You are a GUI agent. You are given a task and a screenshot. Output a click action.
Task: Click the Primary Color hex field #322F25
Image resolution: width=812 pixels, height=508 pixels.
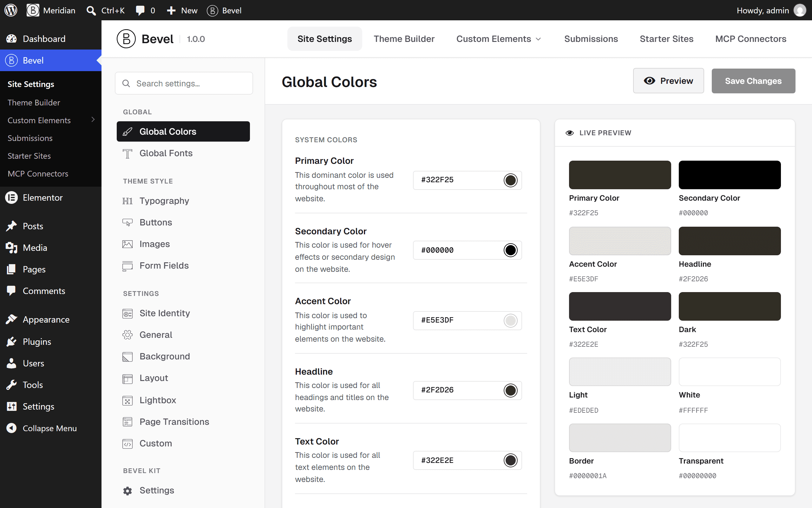click(467, 180)
